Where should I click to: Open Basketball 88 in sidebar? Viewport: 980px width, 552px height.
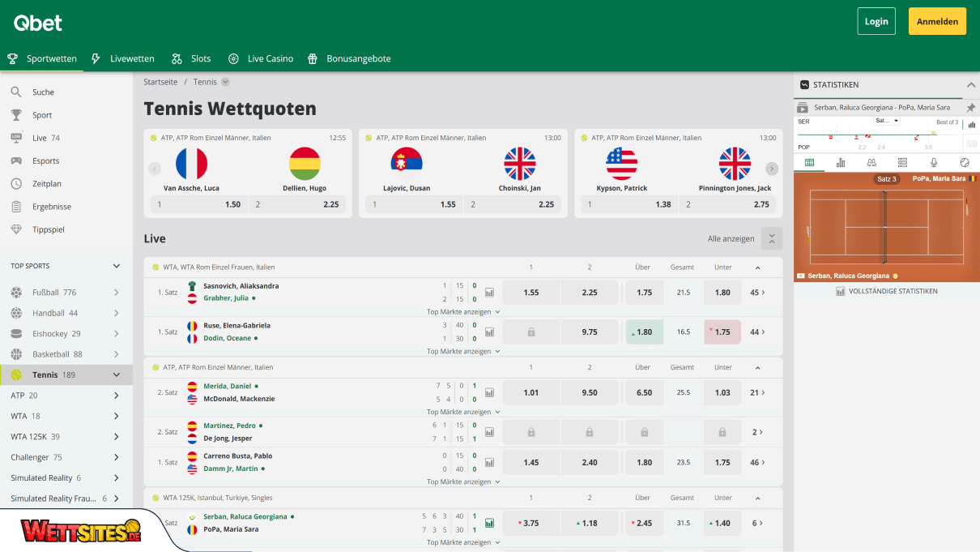click(66, 354)
